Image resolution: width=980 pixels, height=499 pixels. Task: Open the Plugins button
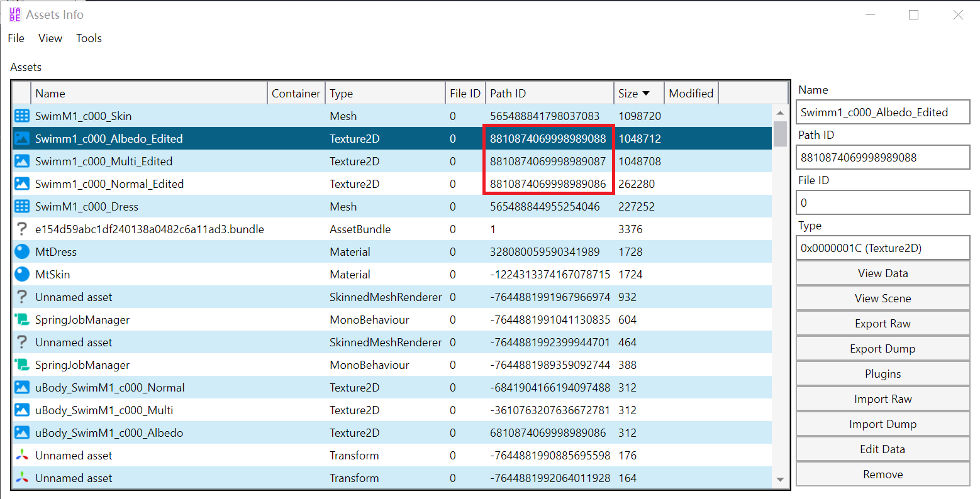tap(883, 374)
